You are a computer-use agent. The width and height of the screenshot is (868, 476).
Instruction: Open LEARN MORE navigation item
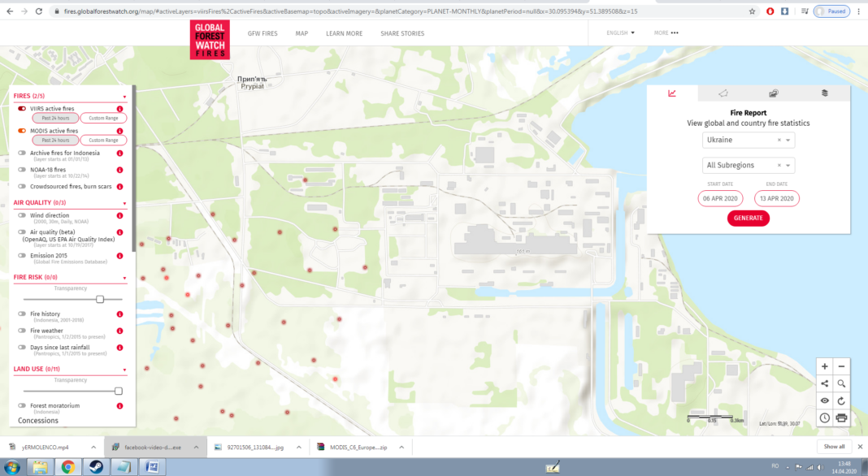pyautogui.click(x=345, y=33)
